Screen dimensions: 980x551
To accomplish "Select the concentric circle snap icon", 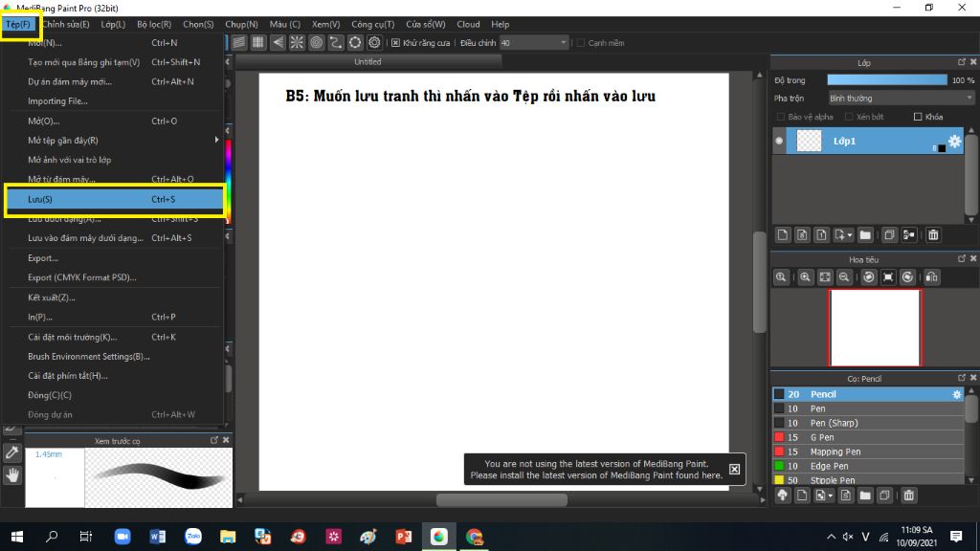I will 316,42.
